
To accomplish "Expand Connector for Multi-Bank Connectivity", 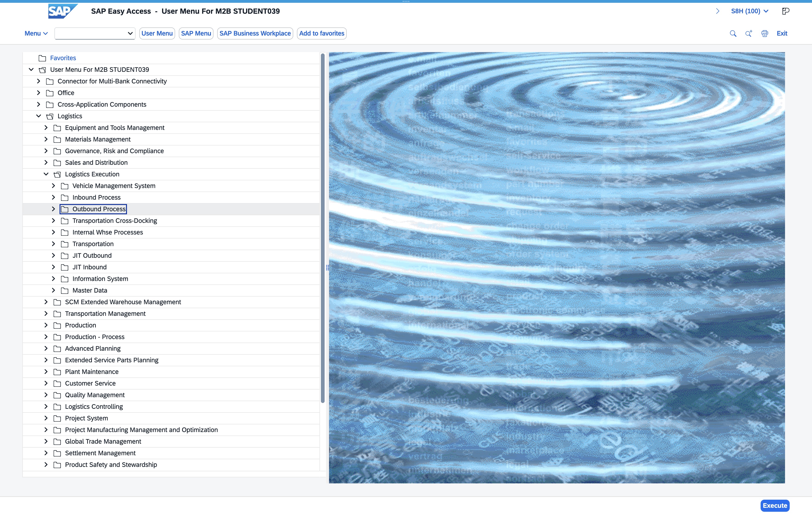I will point(38,81).
